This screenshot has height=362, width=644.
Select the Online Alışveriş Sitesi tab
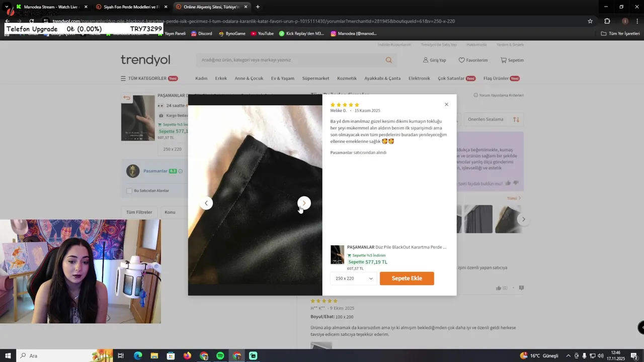(211, 7)
